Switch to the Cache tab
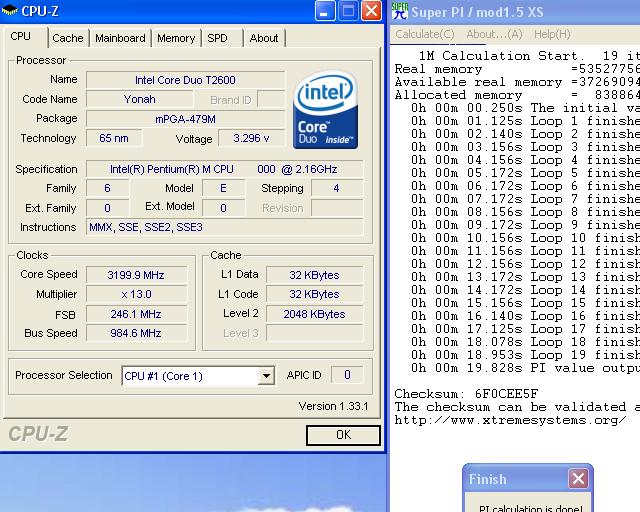This screenshot has height=512, width=640. (x=68, y=38)
